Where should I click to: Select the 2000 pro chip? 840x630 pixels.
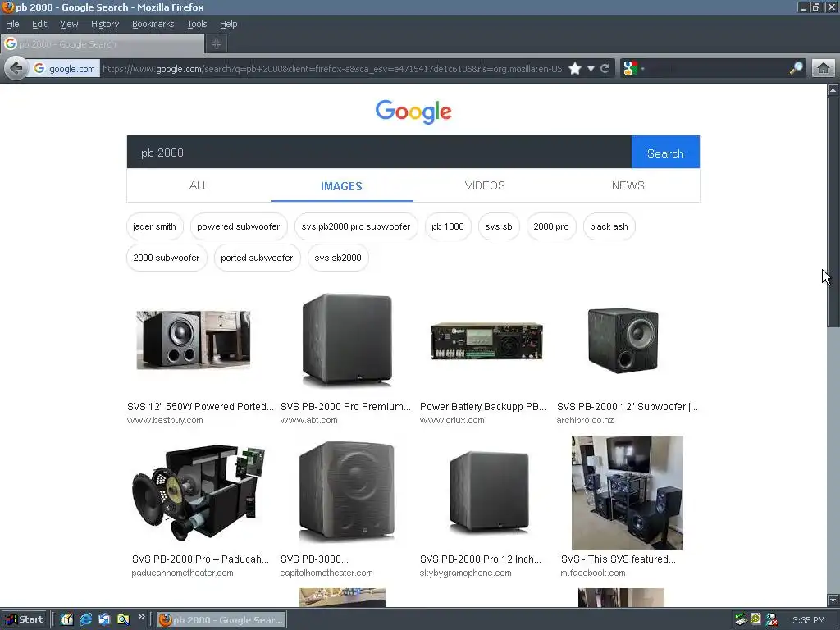point(551,226)
